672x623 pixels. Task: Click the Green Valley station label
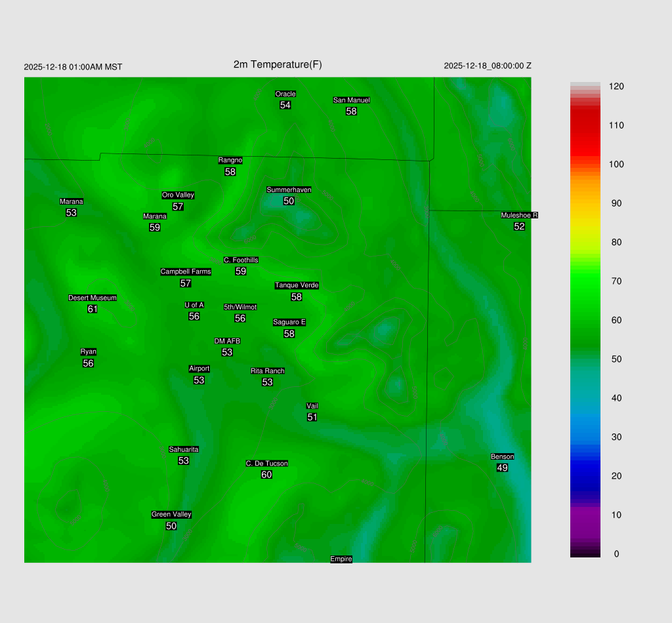pyautogui.click(x=171, y=515)
